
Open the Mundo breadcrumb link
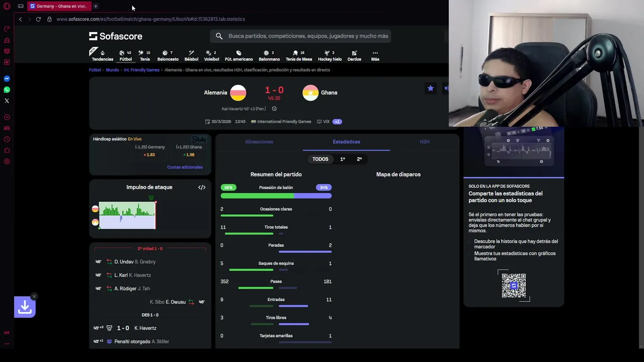point(112,70)
